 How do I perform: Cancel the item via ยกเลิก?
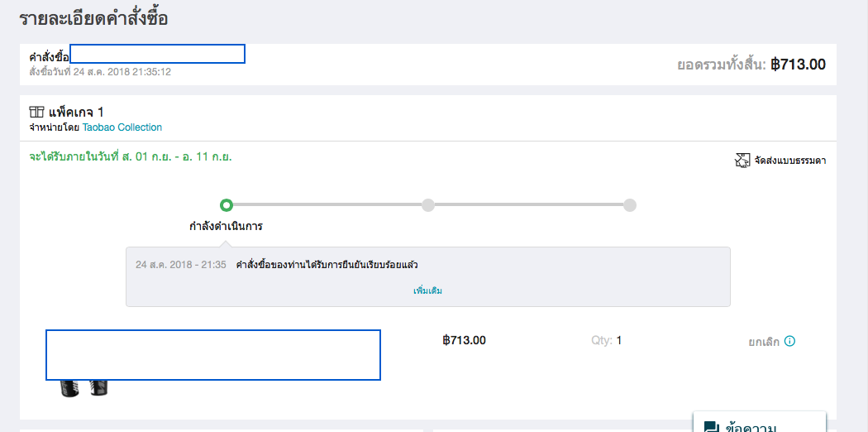click(x=764, y=342)
